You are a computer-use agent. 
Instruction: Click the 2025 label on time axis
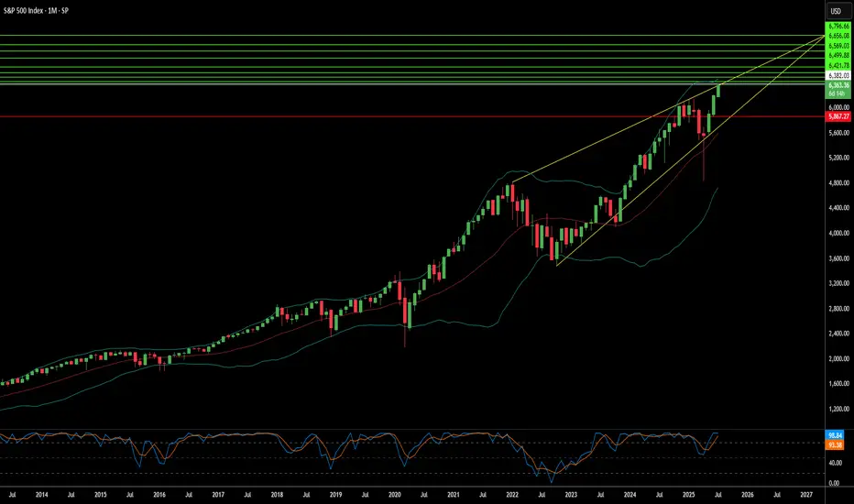click(688, 495)
